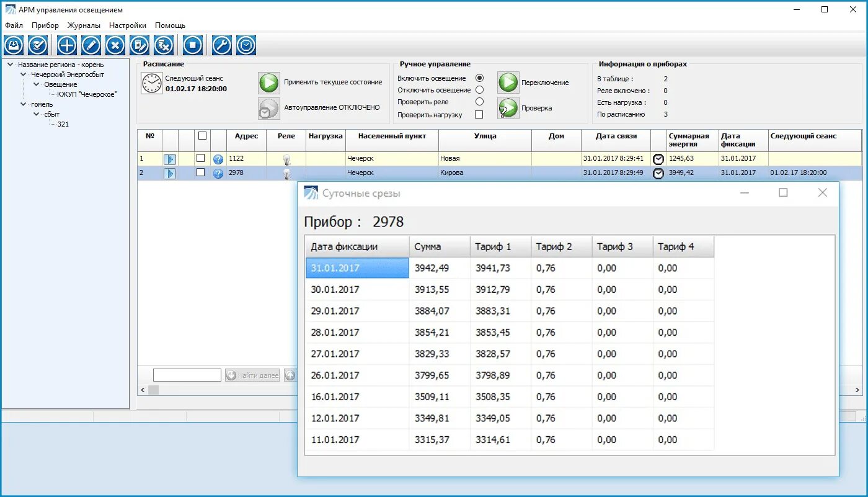Click the pencil edit toolbar icon
Screen dimensions: 868x497
91,45
